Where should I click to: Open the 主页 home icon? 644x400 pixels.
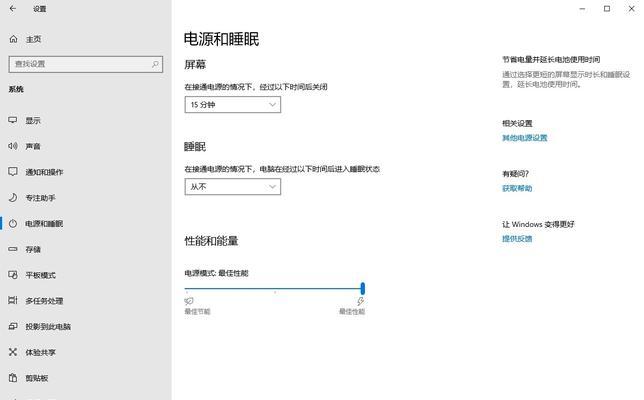tap(13, 39)
